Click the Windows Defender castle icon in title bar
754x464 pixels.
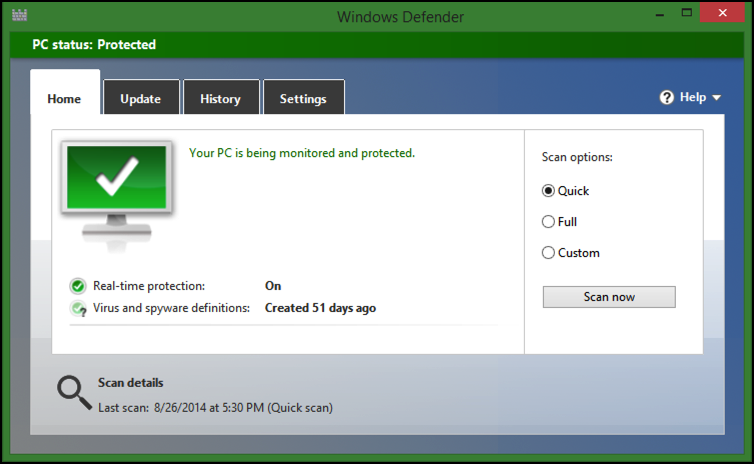pos(19,15)
